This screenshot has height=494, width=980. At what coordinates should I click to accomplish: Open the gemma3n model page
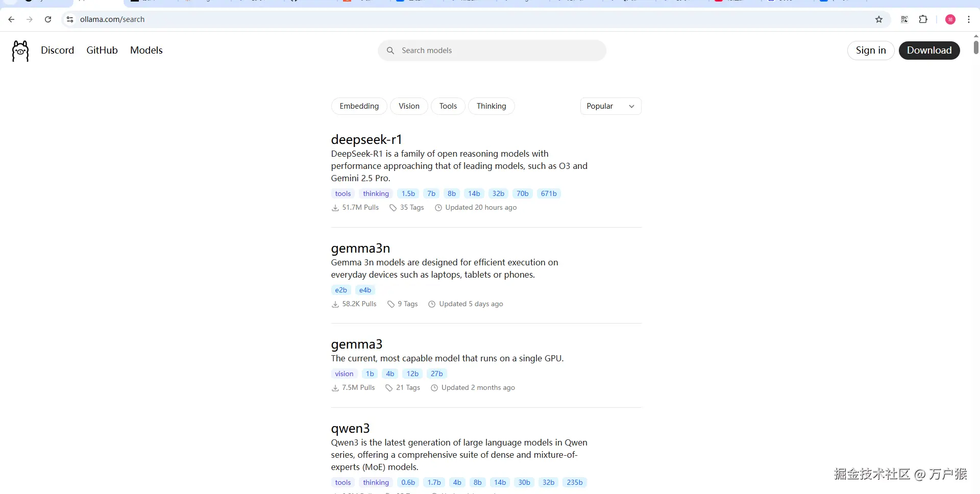[360, 248]
